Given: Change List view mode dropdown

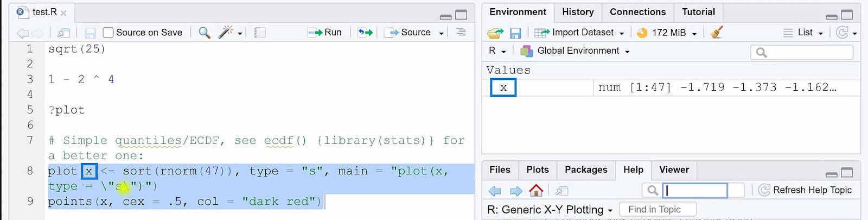Looking at the screenshot, I should tap(803, 33).
